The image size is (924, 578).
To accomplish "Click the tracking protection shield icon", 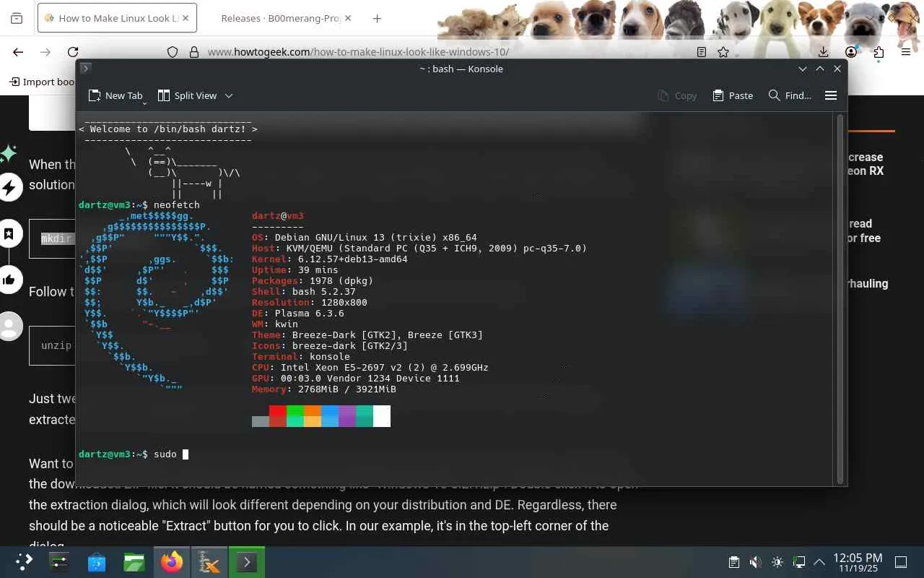I will pos(173,52).
